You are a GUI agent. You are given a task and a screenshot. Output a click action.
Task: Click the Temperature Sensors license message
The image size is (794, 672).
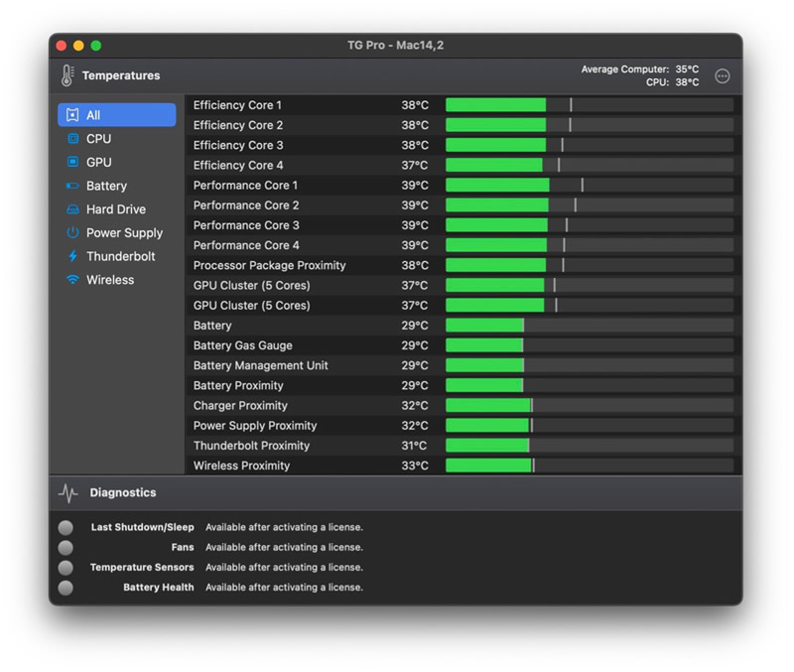coord(284,567)
